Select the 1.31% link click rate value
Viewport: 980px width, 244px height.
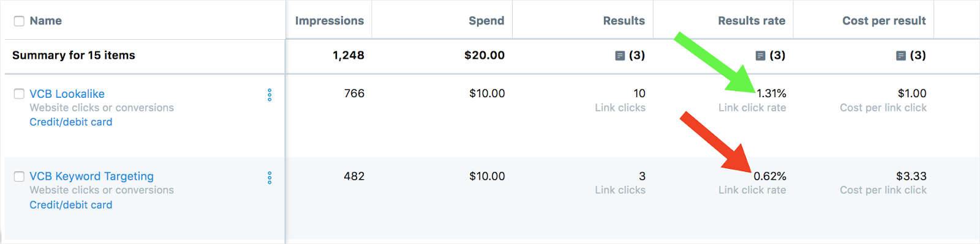coord(771,94)
